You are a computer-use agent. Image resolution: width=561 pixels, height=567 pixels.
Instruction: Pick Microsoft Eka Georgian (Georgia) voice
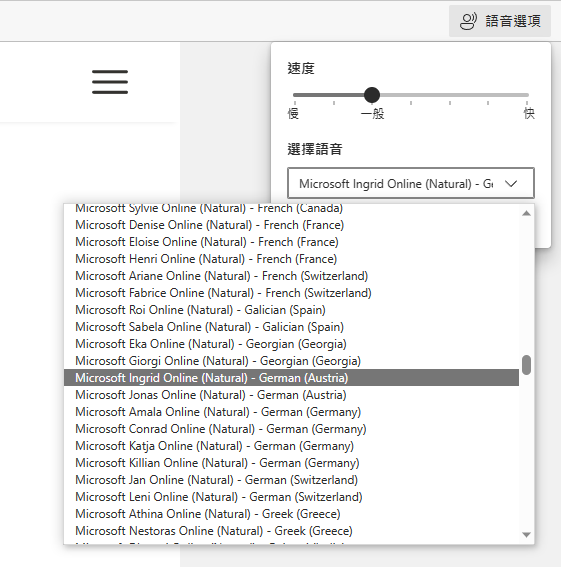pos(292,344)
